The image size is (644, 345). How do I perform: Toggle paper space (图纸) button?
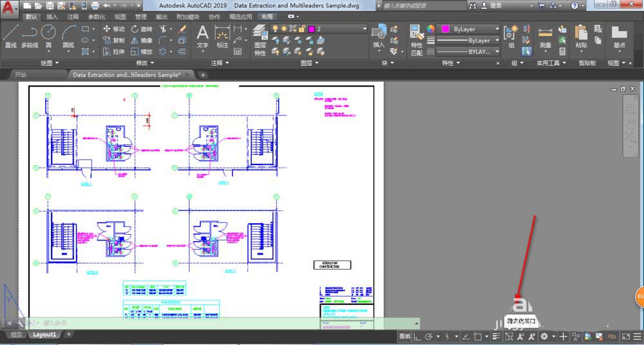coord(404,337)
